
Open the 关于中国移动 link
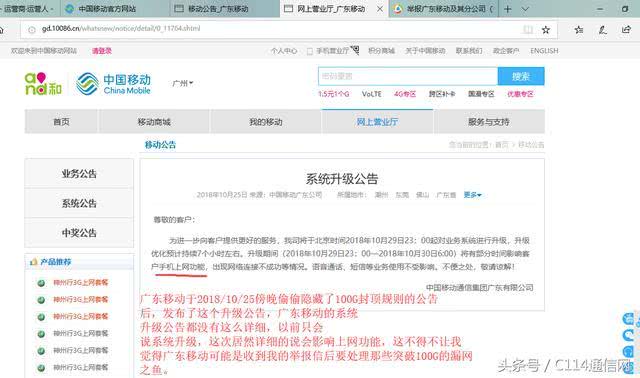[x=425, y=51]
